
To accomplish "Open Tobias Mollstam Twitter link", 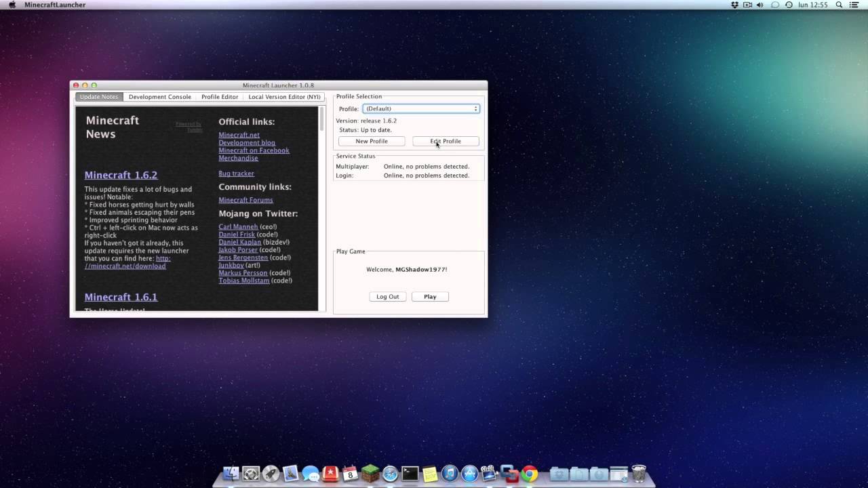I will [243, 281].
